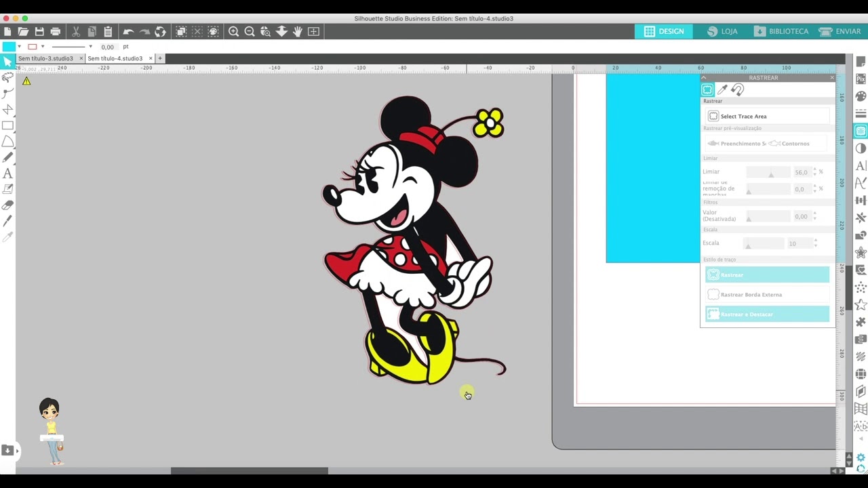This screenshot has width=868, height=488.
Task: Open the BIBLIOTECA tab
Action: click(x=781, y=32)
